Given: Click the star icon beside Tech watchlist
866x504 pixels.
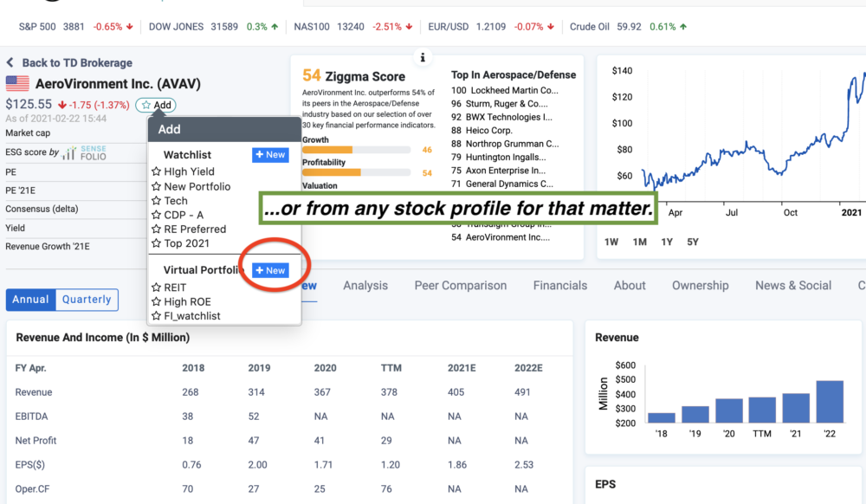Looking at the screenshot, I should click(x=156, y=200).
